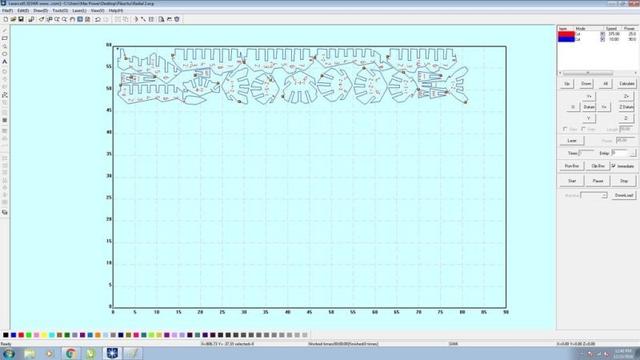Image resolution: width=640 pixels, height=360 pixels.
Task: Open the machine dropdown beside DownLoad
Action: [594, 196]
